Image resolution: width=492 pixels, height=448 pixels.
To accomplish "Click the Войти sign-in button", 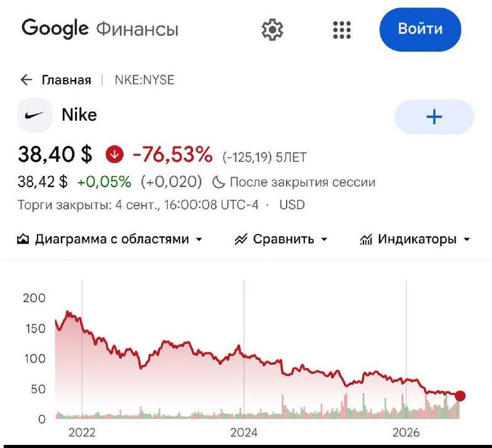I will point(420,30).
